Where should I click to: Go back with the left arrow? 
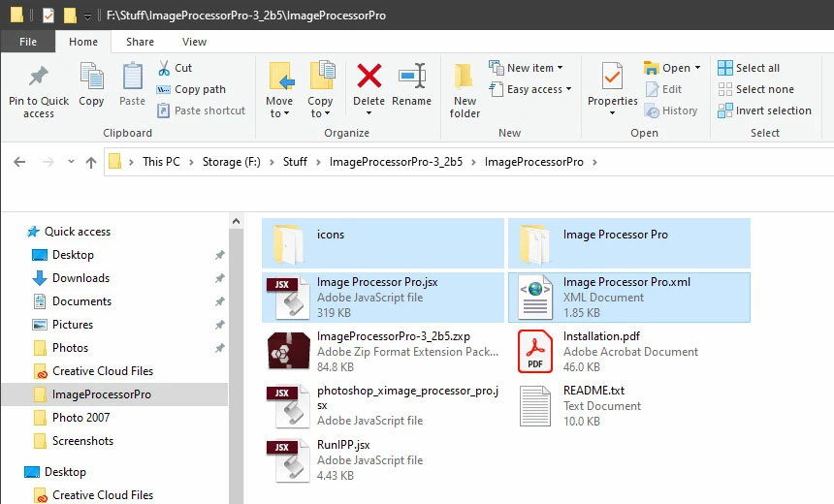coord(19,162)
